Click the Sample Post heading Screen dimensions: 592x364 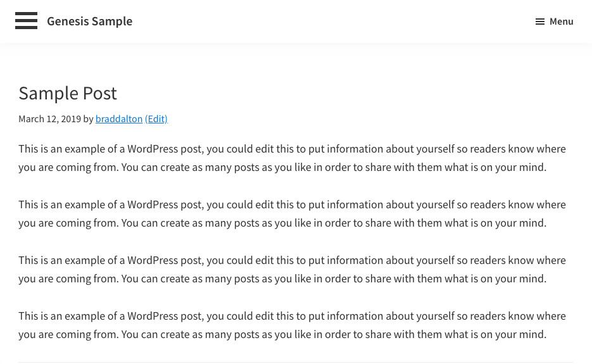click(68, 93)
